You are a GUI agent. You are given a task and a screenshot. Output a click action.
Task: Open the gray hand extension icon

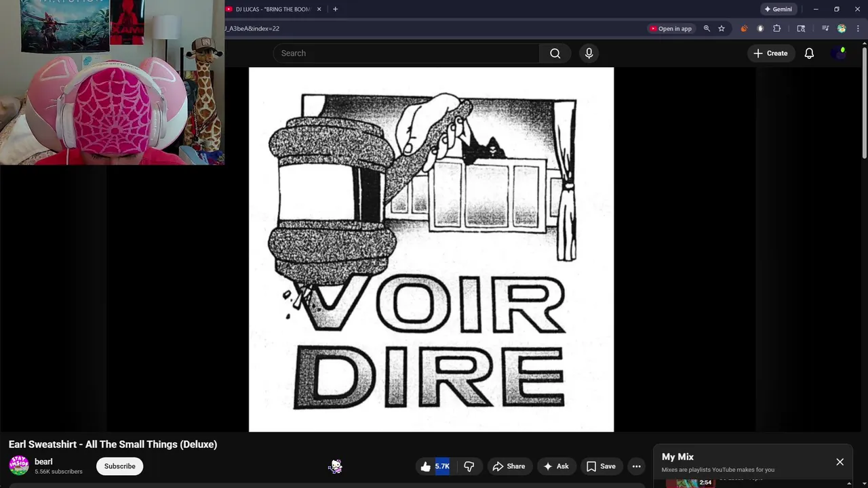760,28
